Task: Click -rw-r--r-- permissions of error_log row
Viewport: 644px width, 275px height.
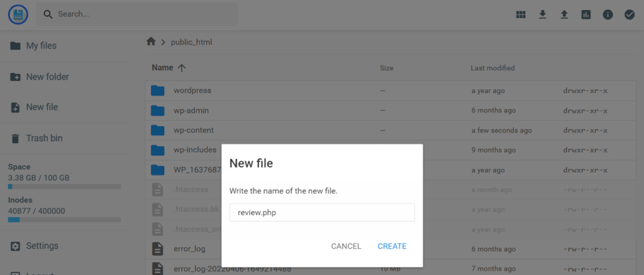Action: tap(586, 249)
